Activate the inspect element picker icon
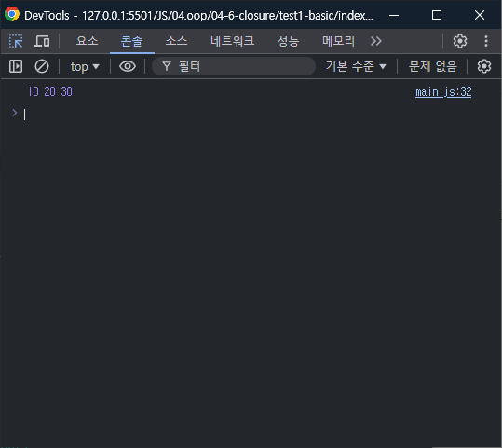The width and height of the screenshot is (502, 448). 16,41
